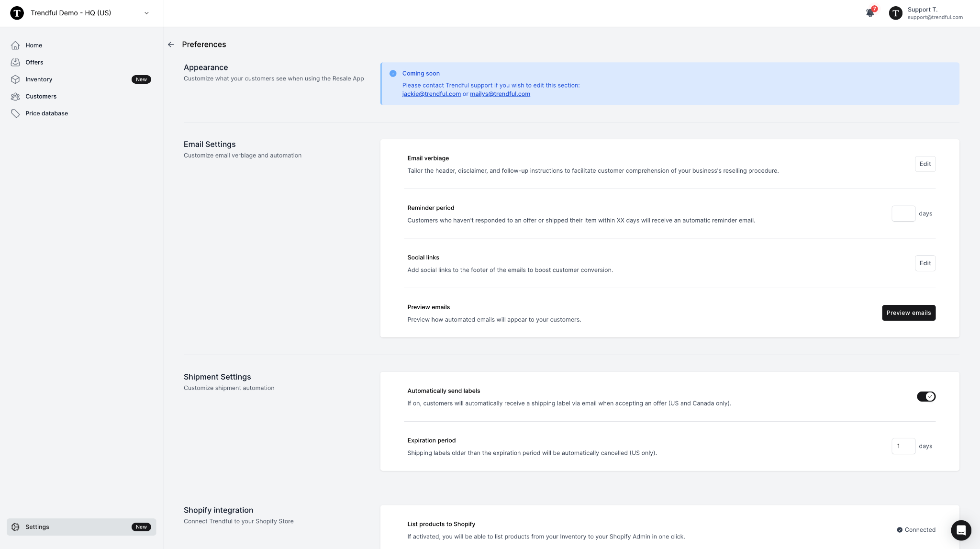Go to the Inventory menu item
Screen dimensions: 980x549
(39, 79)
